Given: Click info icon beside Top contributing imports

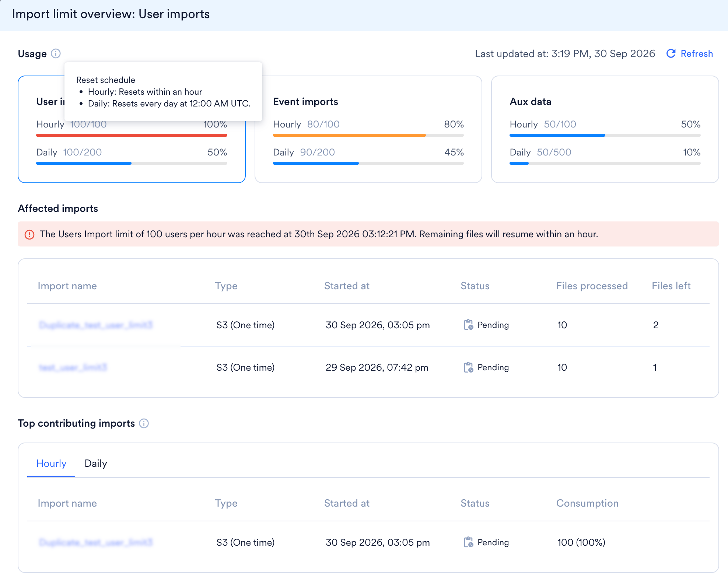Looking at the screenshot, I should pos(144,424).
